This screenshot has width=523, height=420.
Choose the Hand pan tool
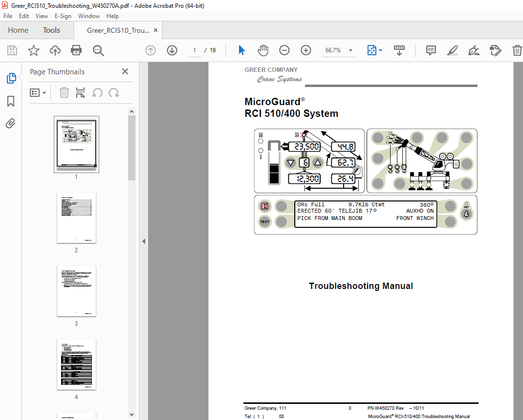tap(263, 50)
